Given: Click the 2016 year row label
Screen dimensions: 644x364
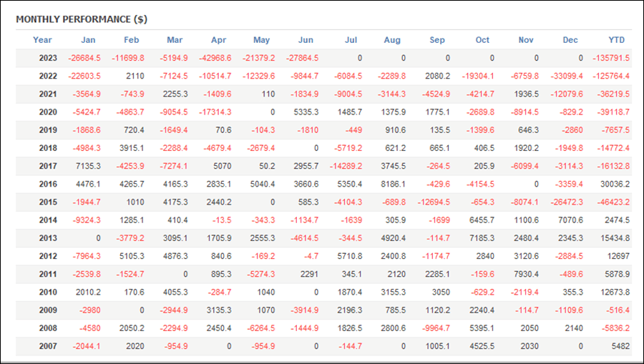Looking at the screenshot, I should click(48, 184).
